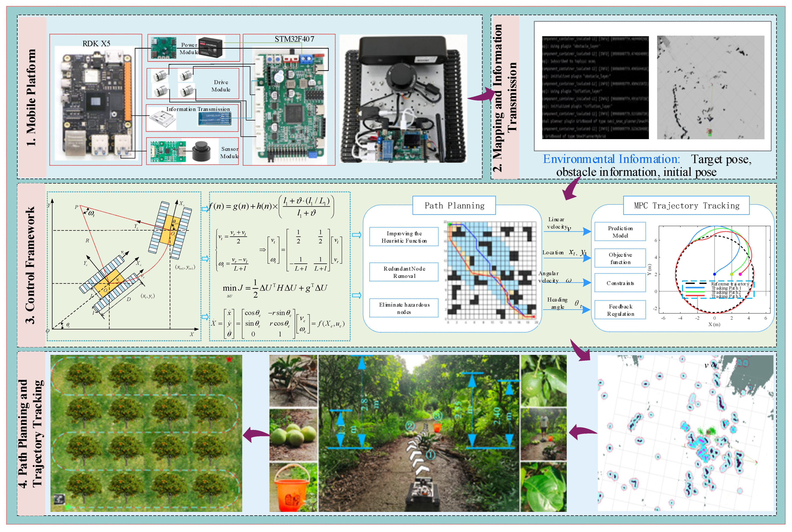Click the Angular velocity label

(549, 277)
